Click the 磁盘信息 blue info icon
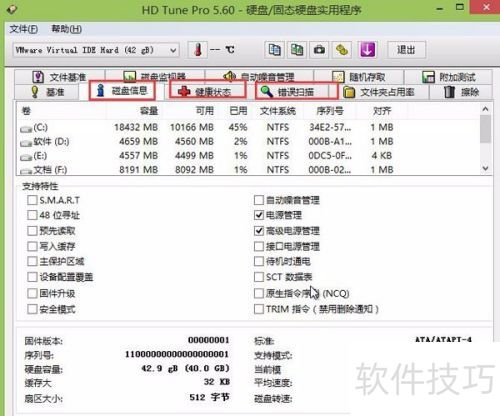 pyautogui.click(x=100, y=90)
